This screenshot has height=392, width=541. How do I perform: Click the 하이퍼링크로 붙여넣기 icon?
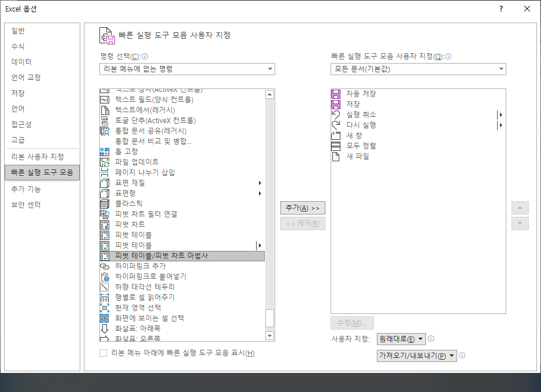tap(105, 277)
